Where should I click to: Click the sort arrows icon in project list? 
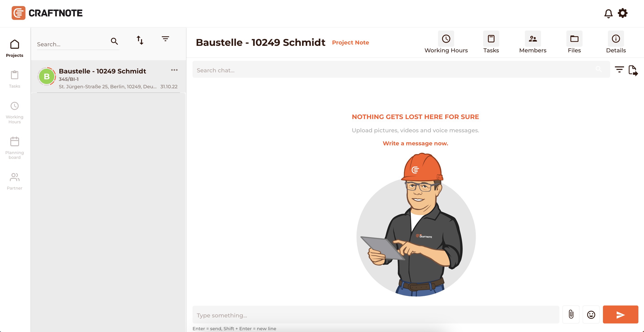click(x=140, y=40)
